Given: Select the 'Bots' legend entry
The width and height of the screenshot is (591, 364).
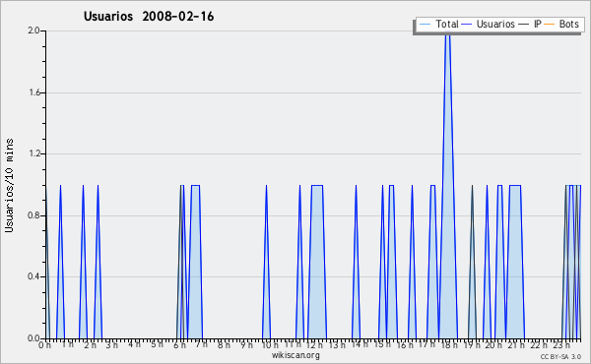Looking at the screenshot, I should (561, 24).
